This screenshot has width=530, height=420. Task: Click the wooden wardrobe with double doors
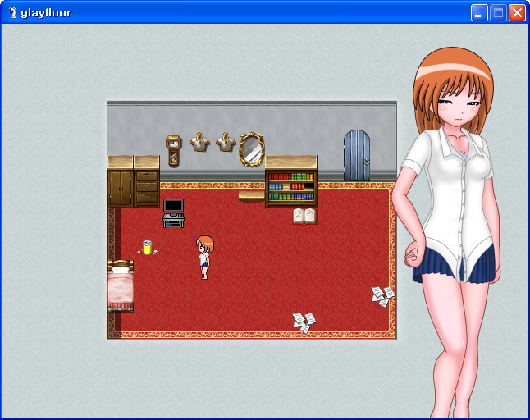point(121,181)
